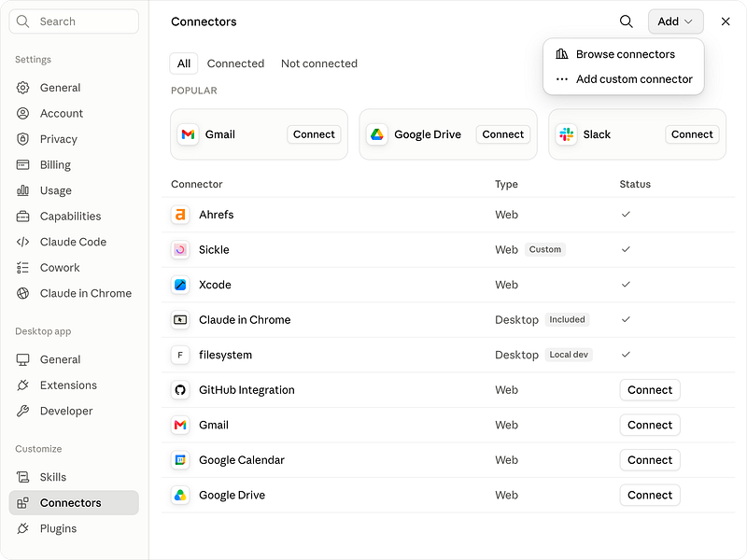Image resolution: width=747 pixels, height=560 pixels.
Task: Click the search magnifier icon beside Add
Action: click(x=626, y=21)
